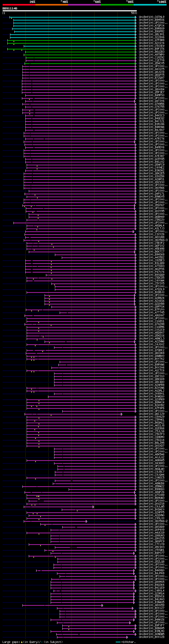Image resolution: width=169 pixels, height=644 pixels.
Task: Select the UniRef100_B3MJ86 entry
Action: [x=152, y=124]
